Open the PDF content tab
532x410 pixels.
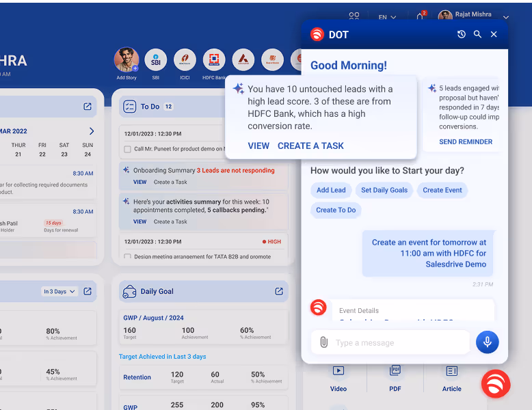(395, 379)
